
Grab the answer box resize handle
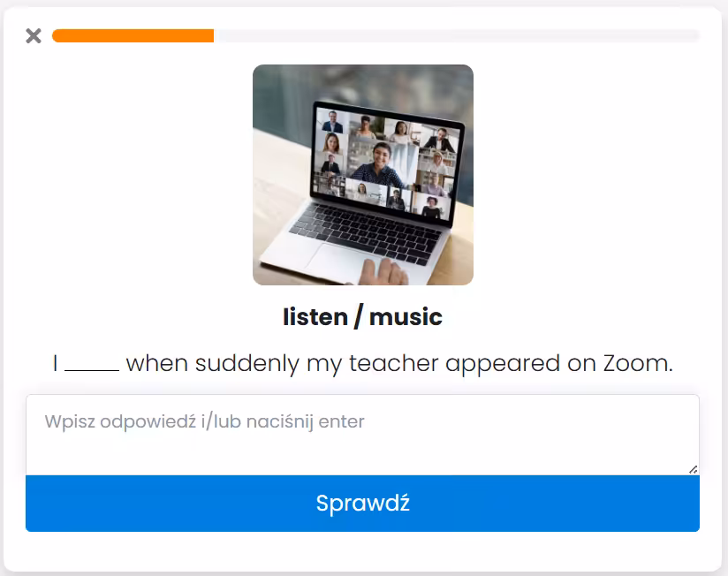pos(694,469)
